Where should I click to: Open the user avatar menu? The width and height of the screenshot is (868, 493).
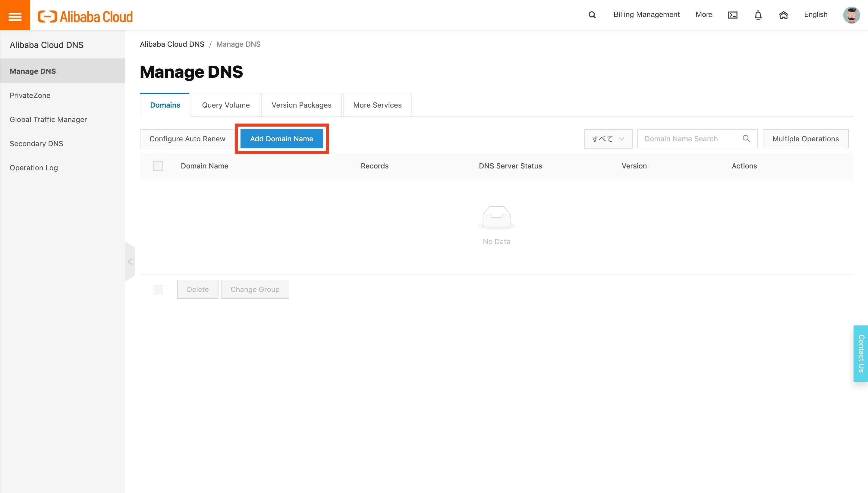coord(851,15)
